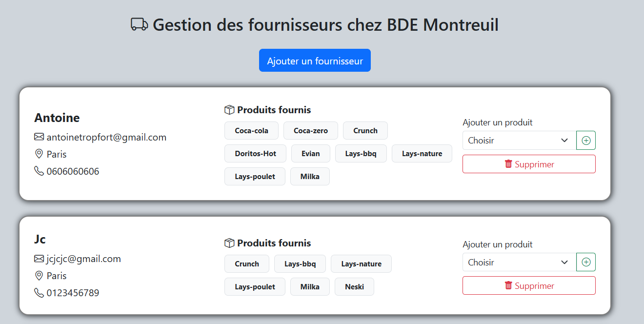
Task: Click box icon beside Antoine's Produits fournis
Action: pyautogui.click(x=229, y=110)
